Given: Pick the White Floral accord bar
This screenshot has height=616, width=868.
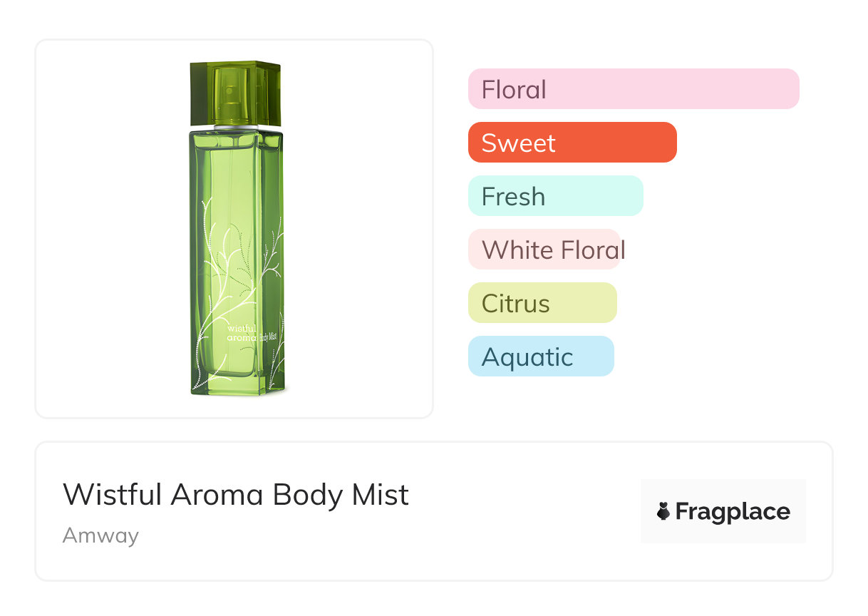Looking at the screenshot, I should pyautogui.click(x=545, y=250).
